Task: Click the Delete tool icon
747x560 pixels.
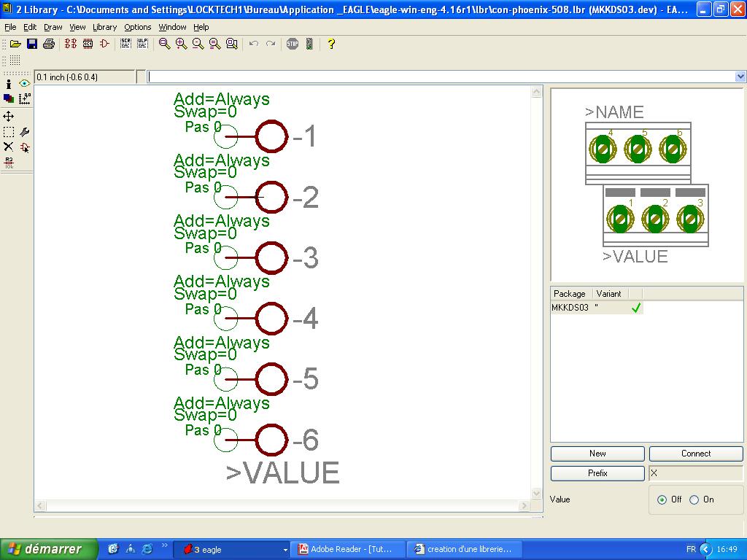Action: (9, 147)
